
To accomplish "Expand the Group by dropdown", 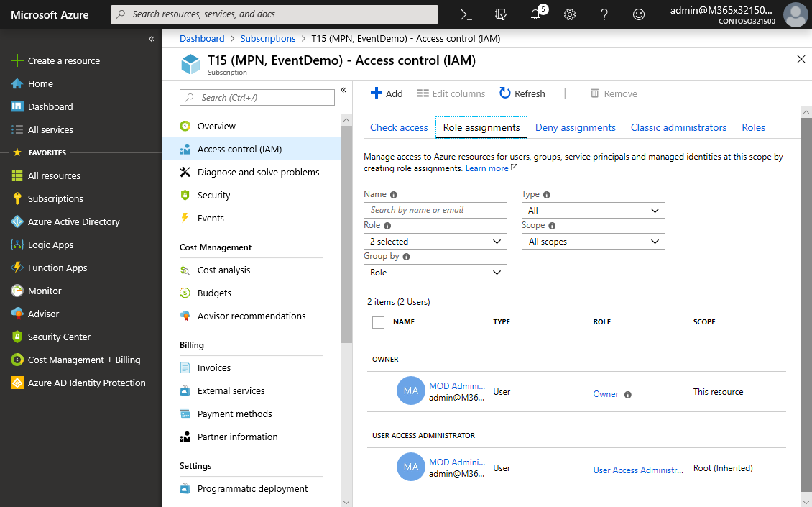I will (435, 273).
